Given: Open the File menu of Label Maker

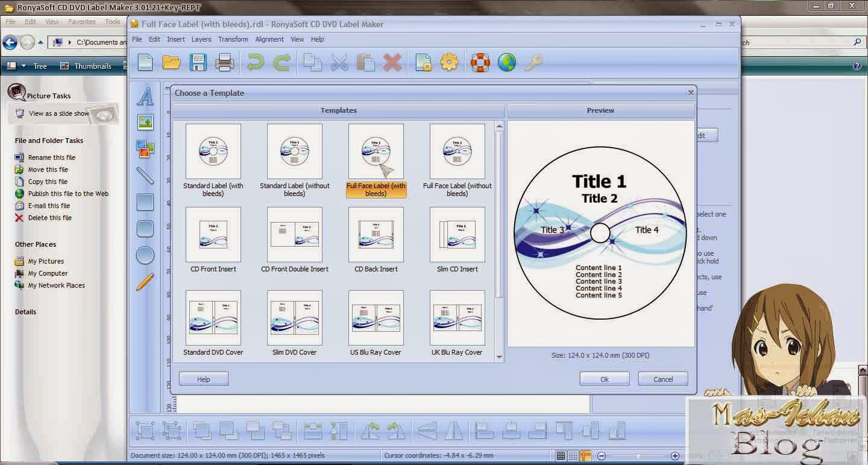Looking at the screenshot, I should click(x=137, y=39).
